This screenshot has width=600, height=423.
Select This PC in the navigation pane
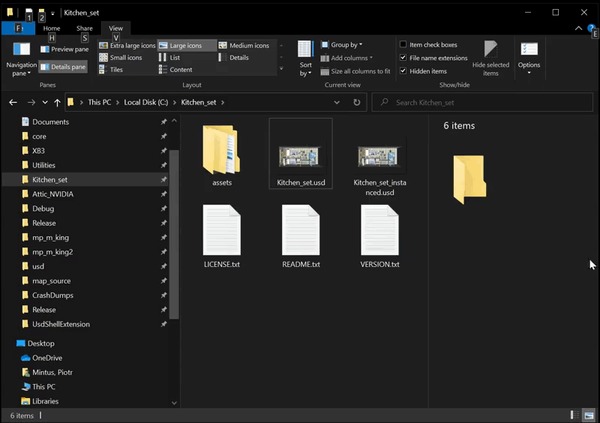click(x=43, y=387)
